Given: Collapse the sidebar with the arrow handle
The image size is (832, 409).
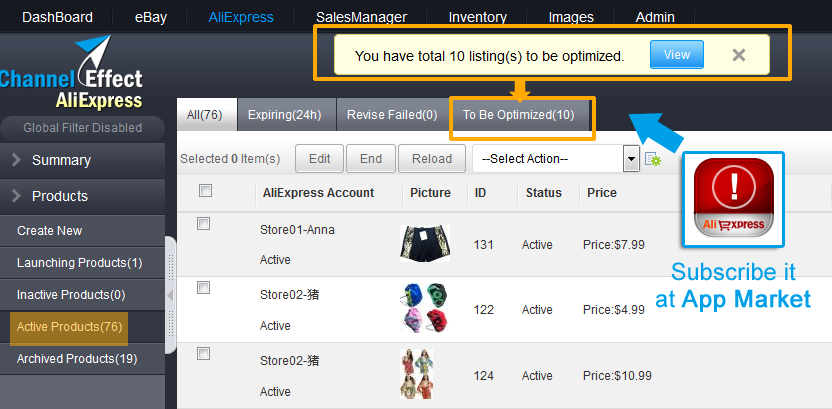Looking at the screenshot, I should [x=170, y=295].
